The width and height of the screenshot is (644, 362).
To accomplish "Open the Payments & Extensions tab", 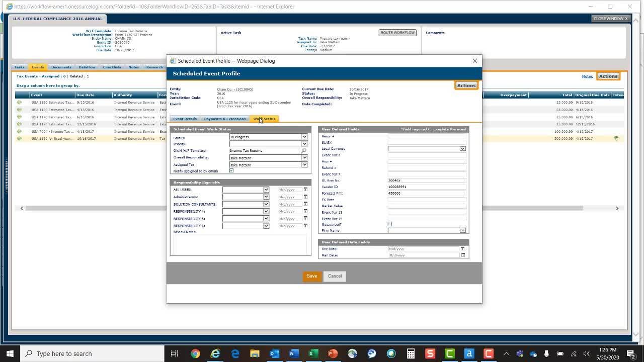I will pos(225,119).
